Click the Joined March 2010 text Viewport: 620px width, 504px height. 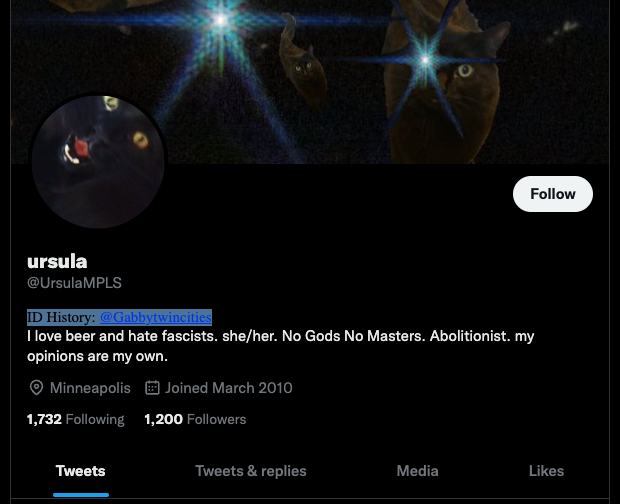229,388
